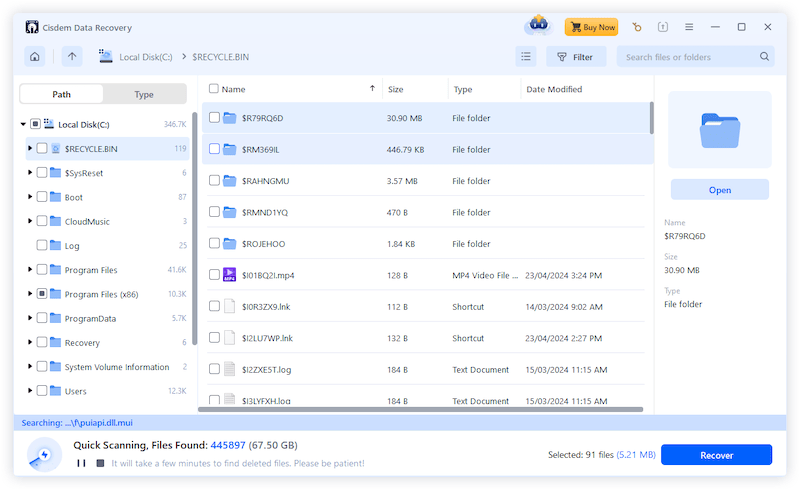Expand the Program Files folder node
Image resolution: width=800 pixels, height=490 pixels.
click(x=30, y=270)
